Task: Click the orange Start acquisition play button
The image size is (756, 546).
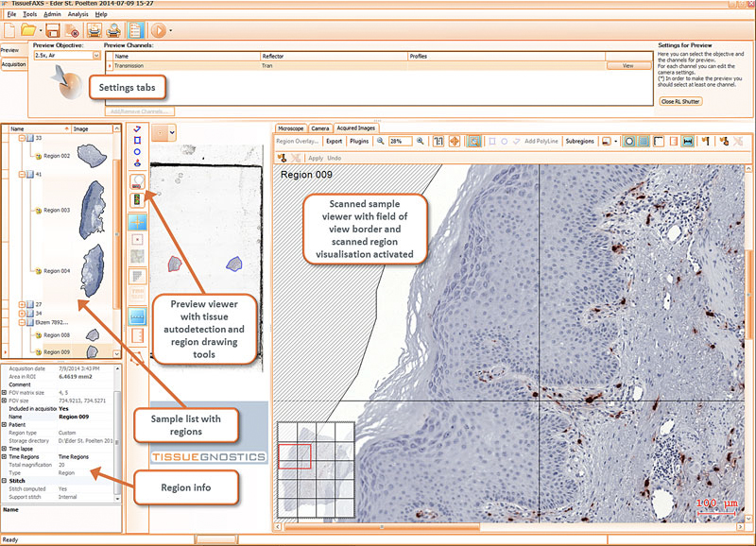Action: [x=157, y=30]
